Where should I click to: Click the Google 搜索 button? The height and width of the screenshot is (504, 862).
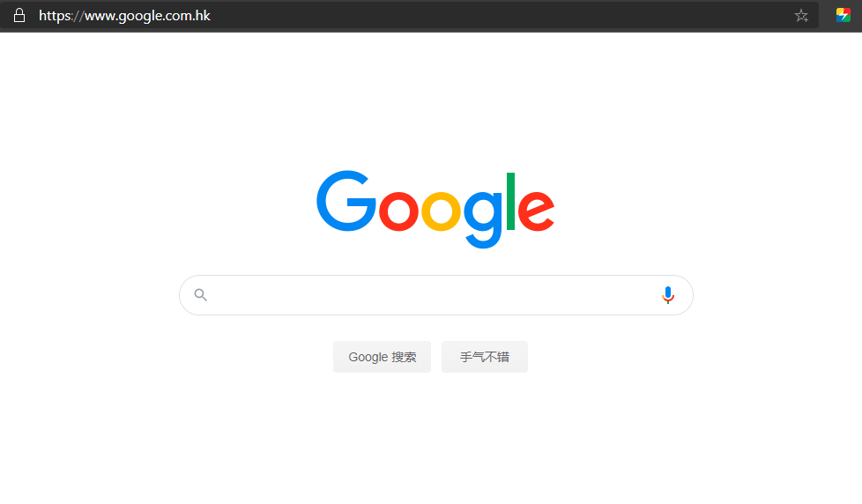click(382, 357)
